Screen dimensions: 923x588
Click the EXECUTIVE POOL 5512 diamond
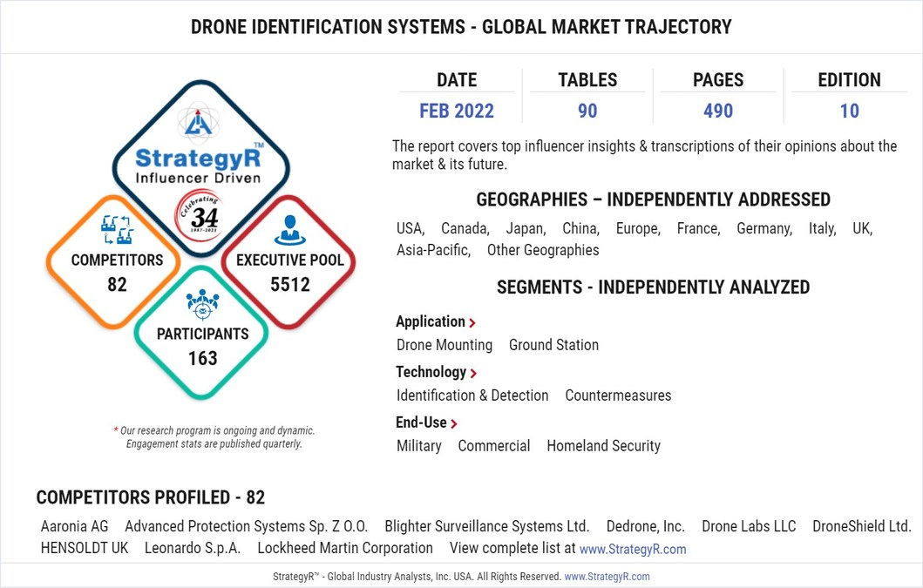pos(288,262)
